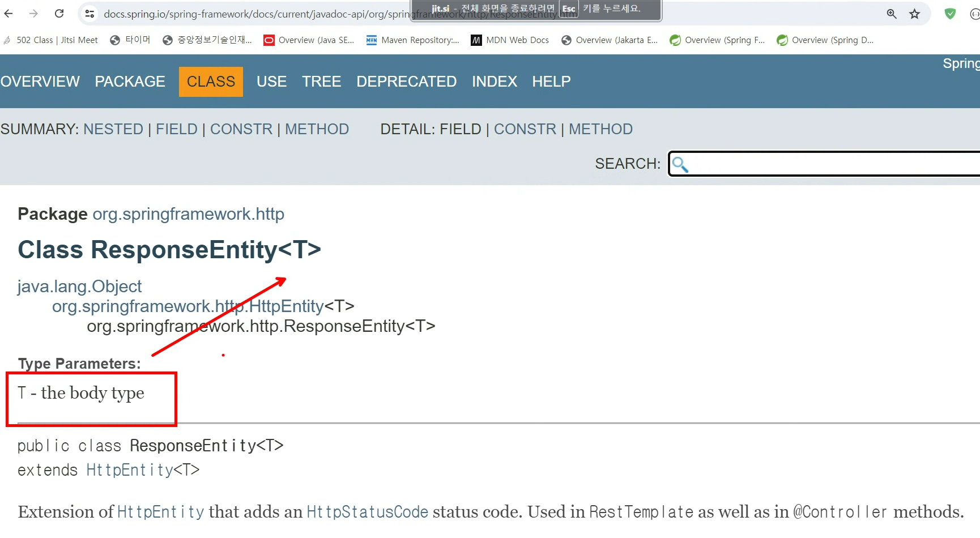Click the magnifier icon in search box
The width and height of the screenshot is (980, 538).
coord(680,164)
